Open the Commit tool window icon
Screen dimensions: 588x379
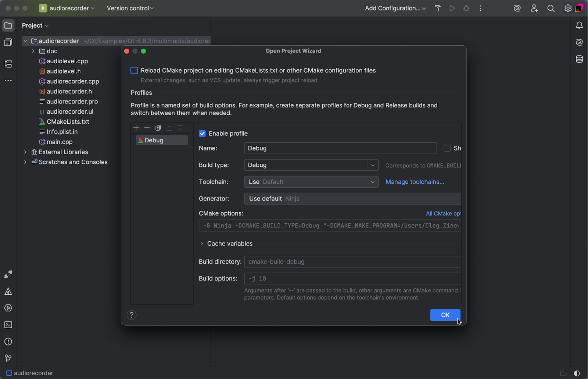8,42
